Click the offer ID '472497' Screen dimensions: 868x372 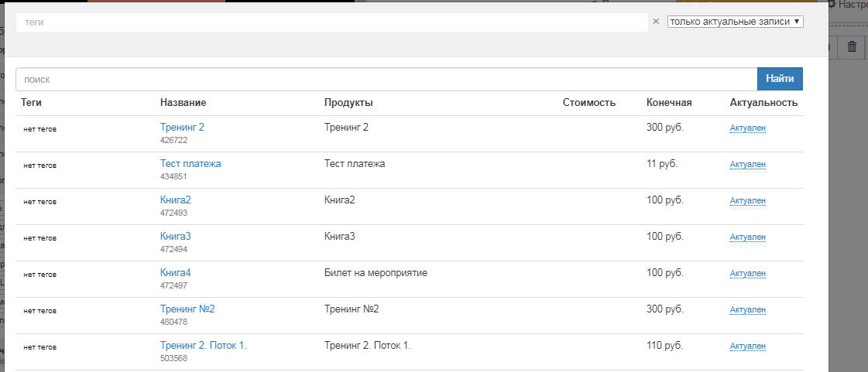point(173,286)
